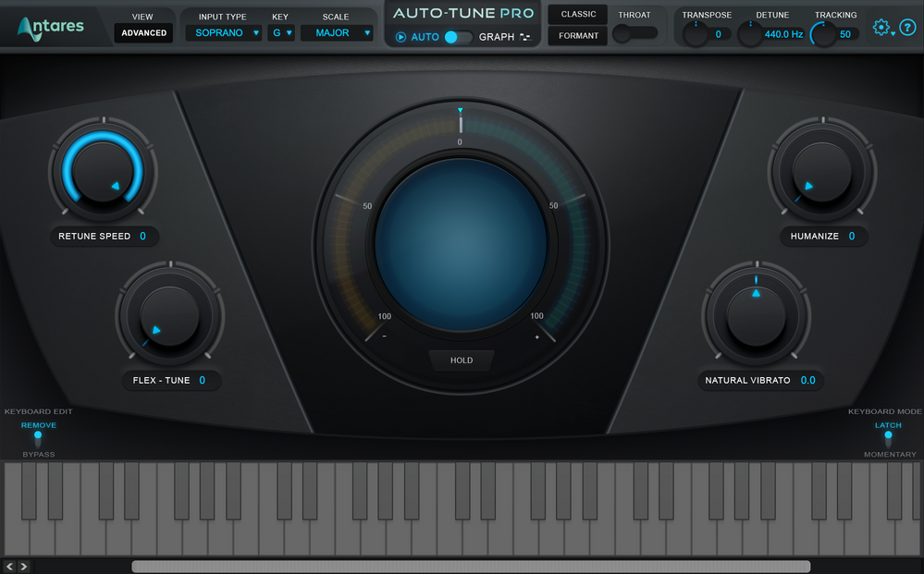Turn the Humanize knob
This screenshot has height=574, width=924.
click(822, 171)
